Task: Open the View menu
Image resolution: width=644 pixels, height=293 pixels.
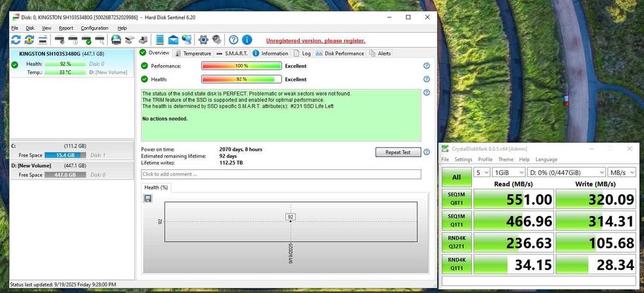Action: coord(46,28)
